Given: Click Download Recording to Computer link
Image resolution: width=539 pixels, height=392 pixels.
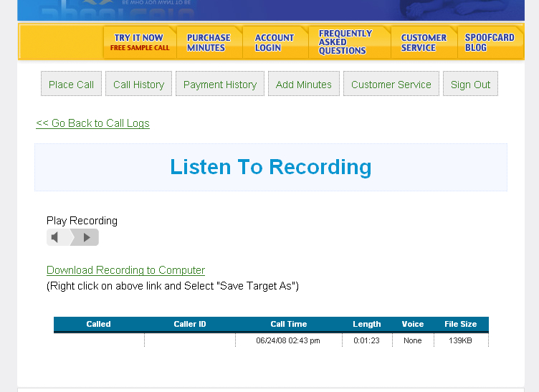Looking at the screenshot, I should pyautogui.click(x=125, y=270).
